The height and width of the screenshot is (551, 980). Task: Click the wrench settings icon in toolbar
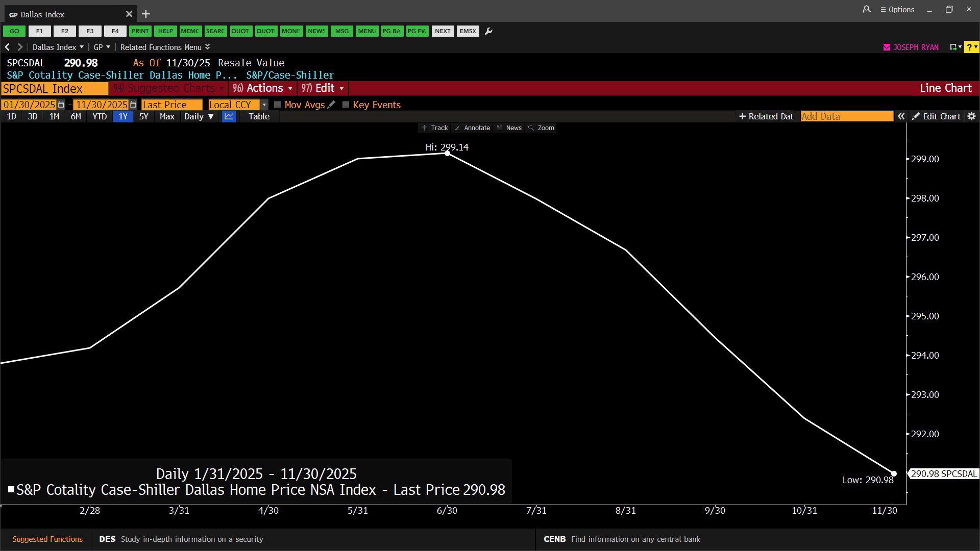(x=488, y=31)
